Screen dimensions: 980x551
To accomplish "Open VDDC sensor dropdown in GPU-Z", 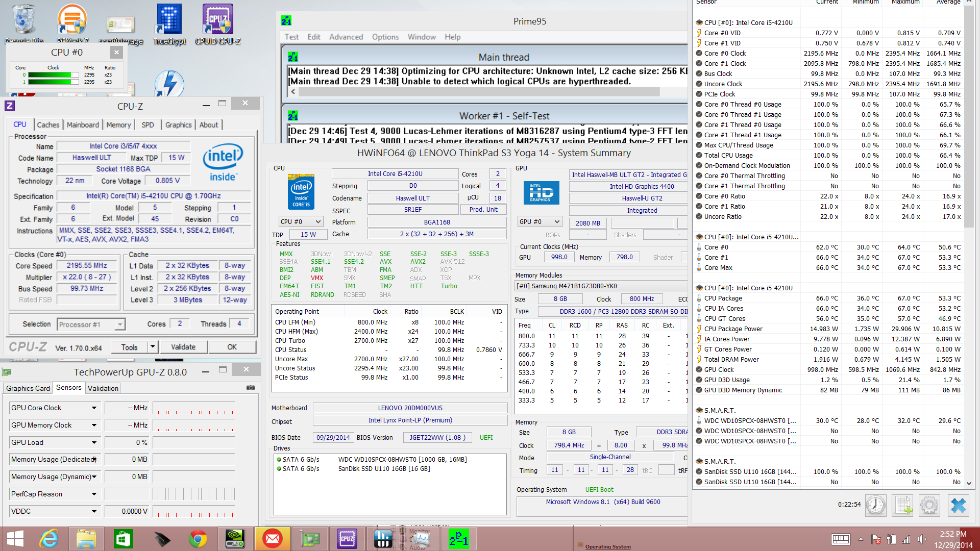I will pyautogui.click(x=94, y=511).
